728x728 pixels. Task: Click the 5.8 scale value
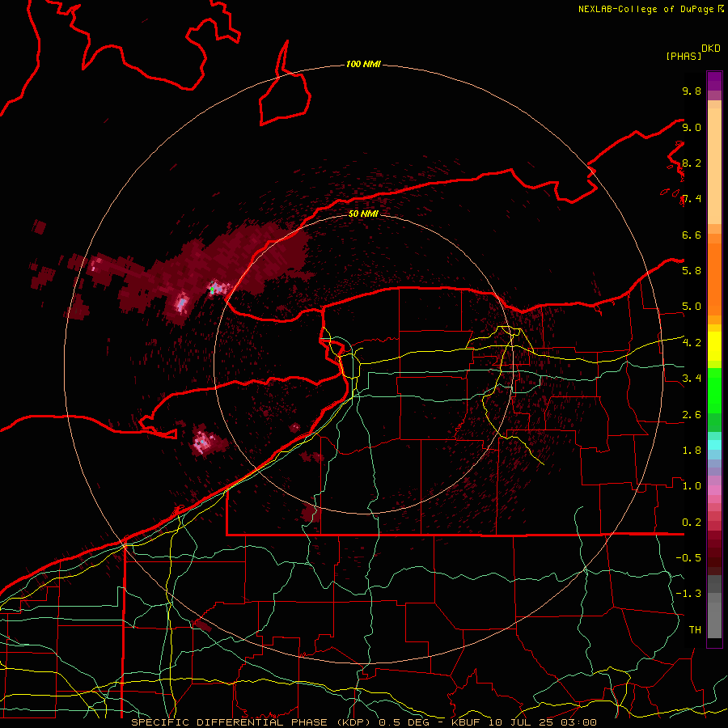click(x=692, y=271)
